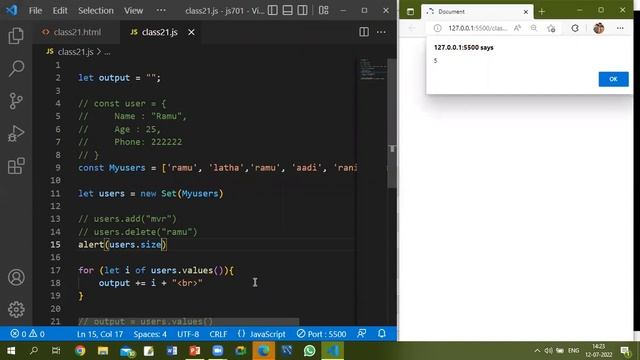Toggle the bottom panel layout icon
Image resolution: width=640 pixels, height=360 pixels.
pyautogui.click(x=287, y=10)
